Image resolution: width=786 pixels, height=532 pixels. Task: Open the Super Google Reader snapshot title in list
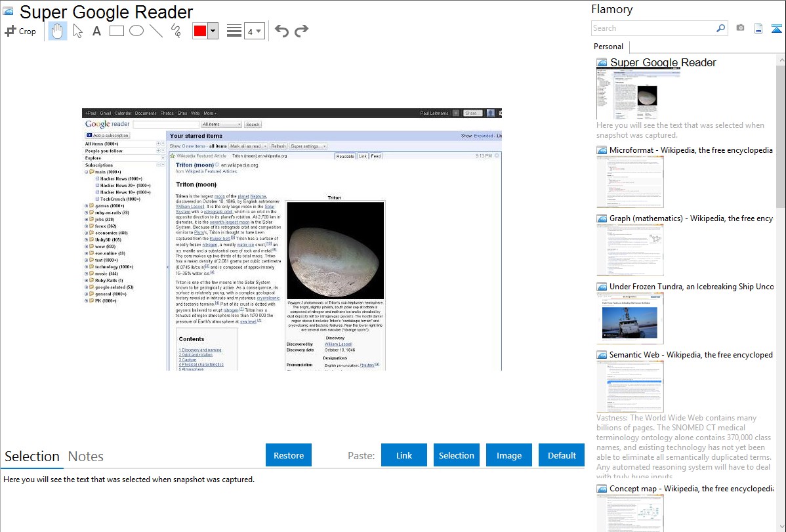(663, 63)
